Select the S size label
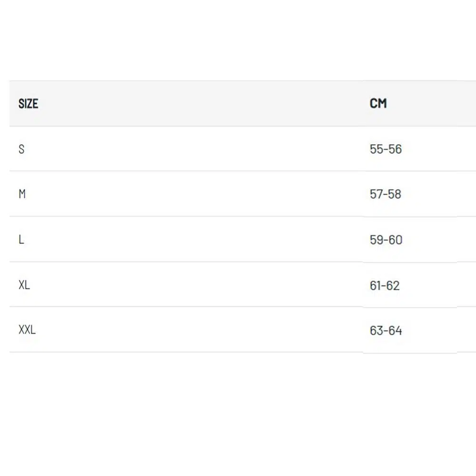This screenshot has width=476, height=476. [x=21, y=149]
